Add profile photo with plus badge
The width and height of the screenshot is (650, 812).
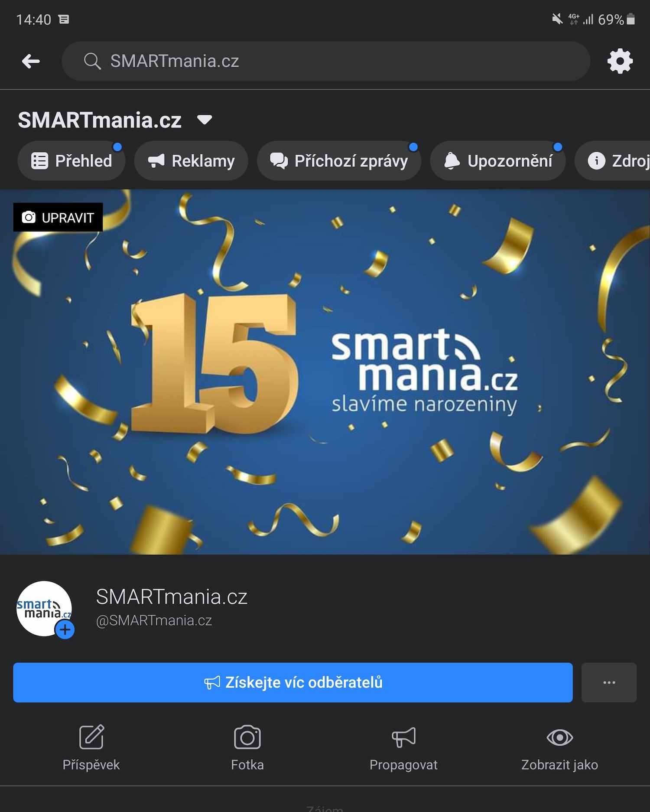(65, 629)
